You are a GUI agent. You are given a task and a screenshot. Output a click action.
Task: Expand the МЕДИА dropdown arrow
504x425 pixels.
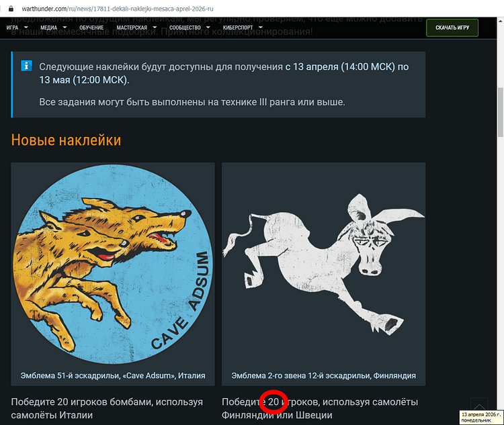pyautogui.click(x=65, y=28)
